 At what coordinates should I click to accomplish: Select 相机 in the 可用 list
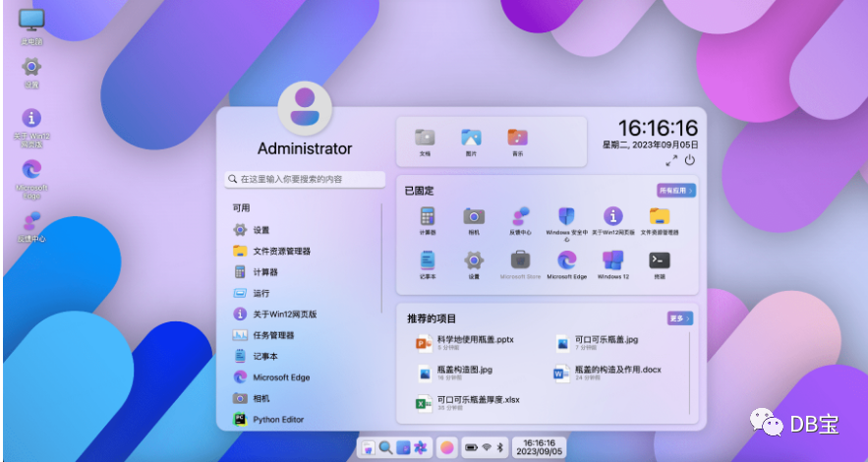(305, 398)
